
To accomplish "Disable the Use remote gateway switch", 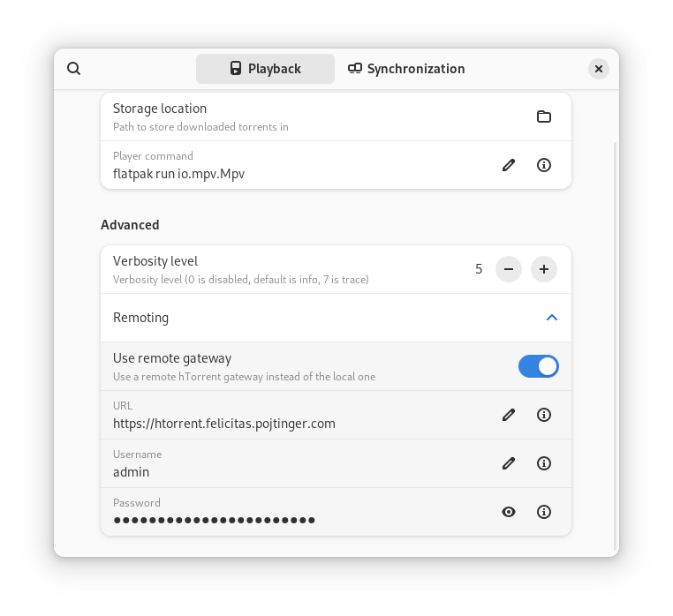I will click(x=538, y=366).
